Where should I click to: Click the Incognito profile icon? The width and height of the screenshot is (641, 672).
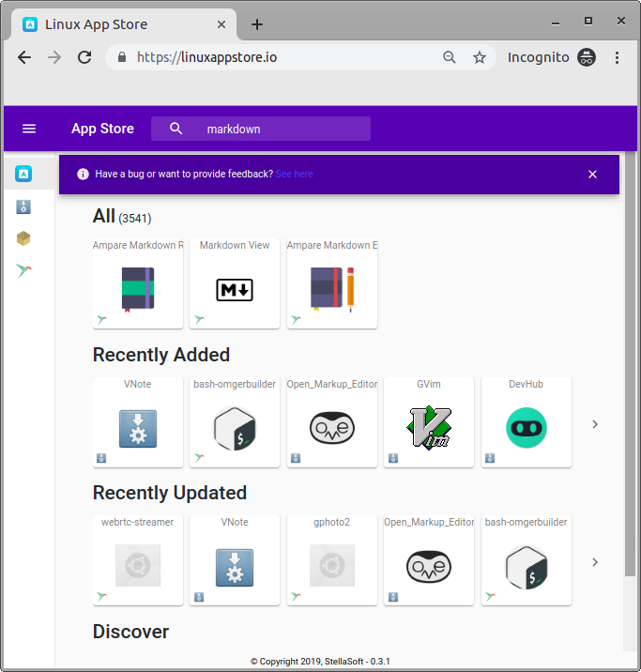(587, 57)
